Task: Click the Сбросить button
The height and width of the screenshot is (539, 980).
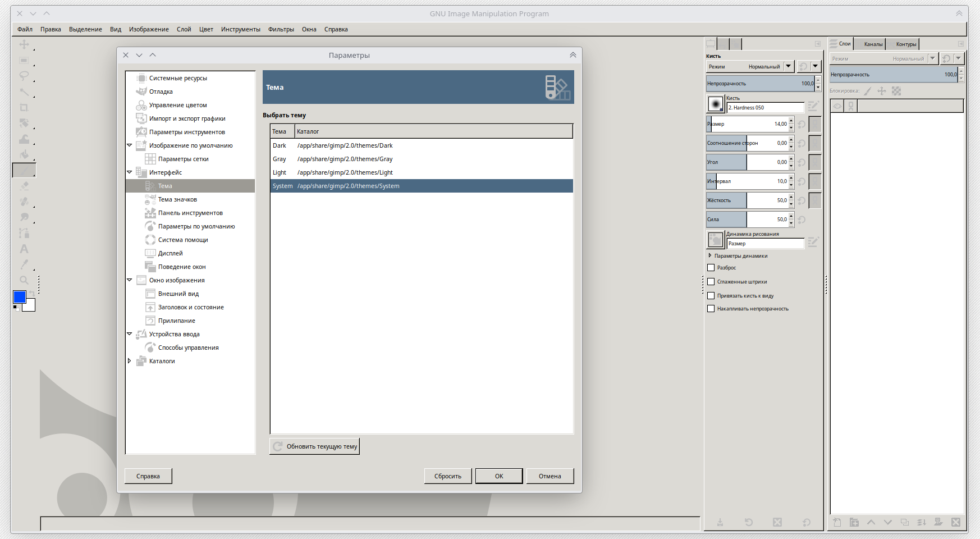Action: (x=448, y=476)
